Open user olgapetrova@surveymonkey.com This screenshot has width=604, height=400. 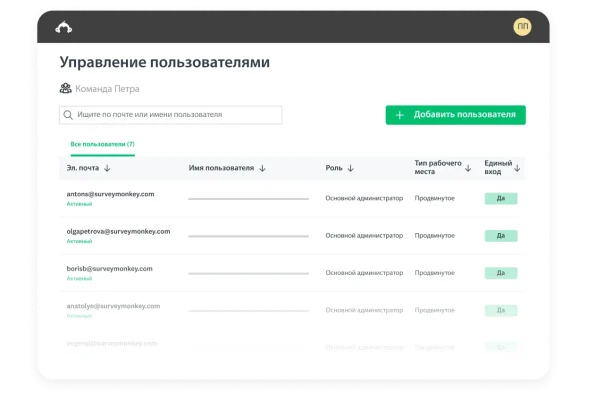[x=118, y=231]
